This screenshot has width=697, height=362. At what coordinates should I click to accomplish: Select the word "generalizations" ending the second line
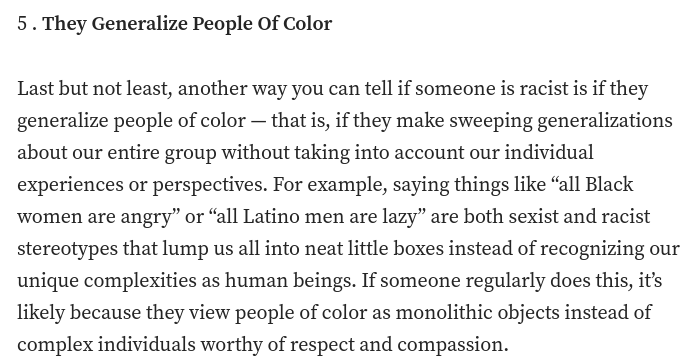coord(605,122)
